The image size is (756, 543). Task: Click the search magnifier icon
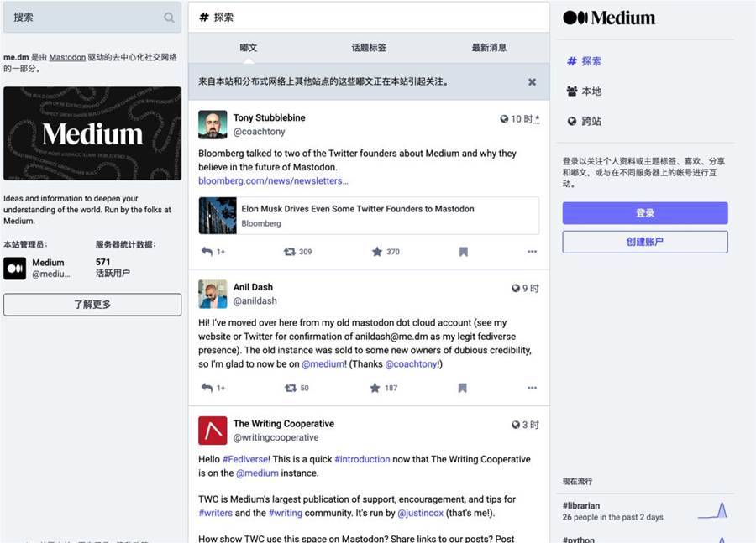[x=169, y=18]
